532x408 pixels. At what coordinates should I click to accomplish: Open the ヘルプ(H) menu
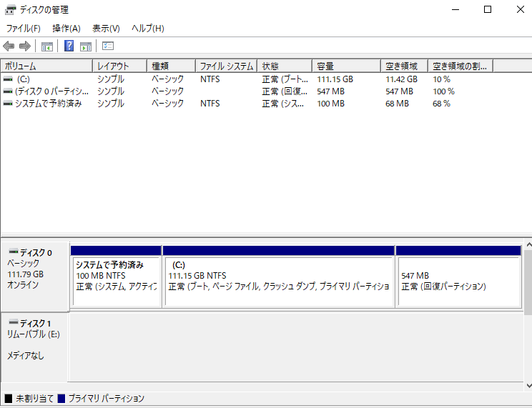[148, 29]
